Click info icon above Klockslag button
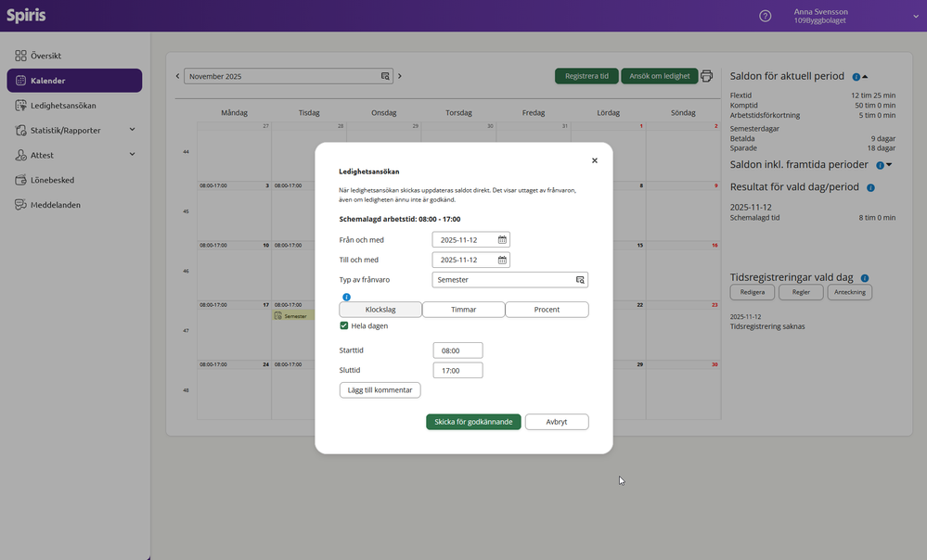 [x=346, y=297]
